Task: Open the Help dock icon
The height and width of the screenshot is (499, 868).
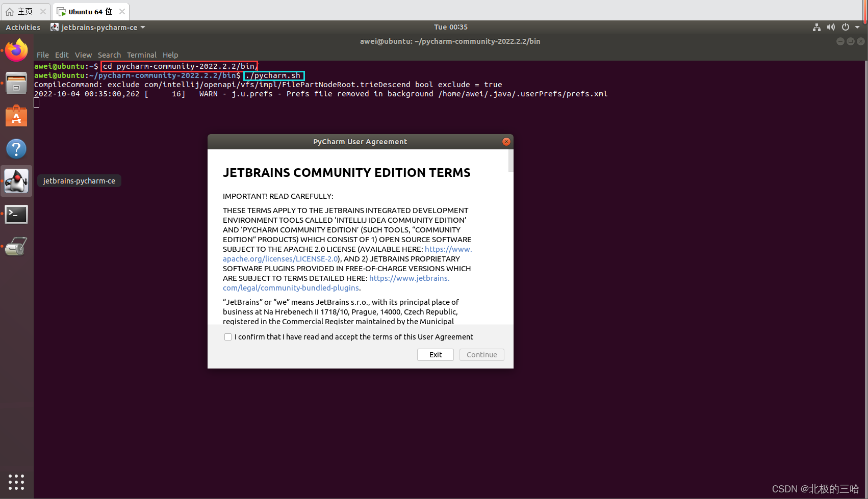Action: coord(16,149)
